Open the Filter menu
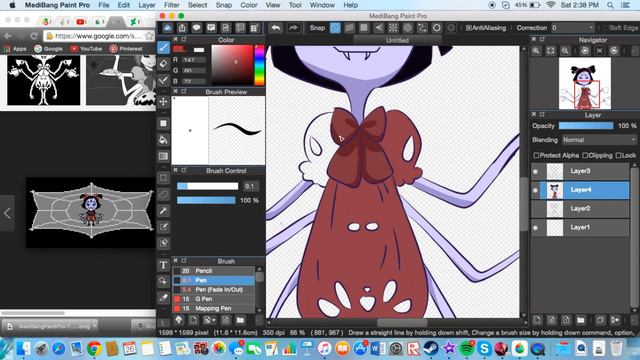 (172, 5)
